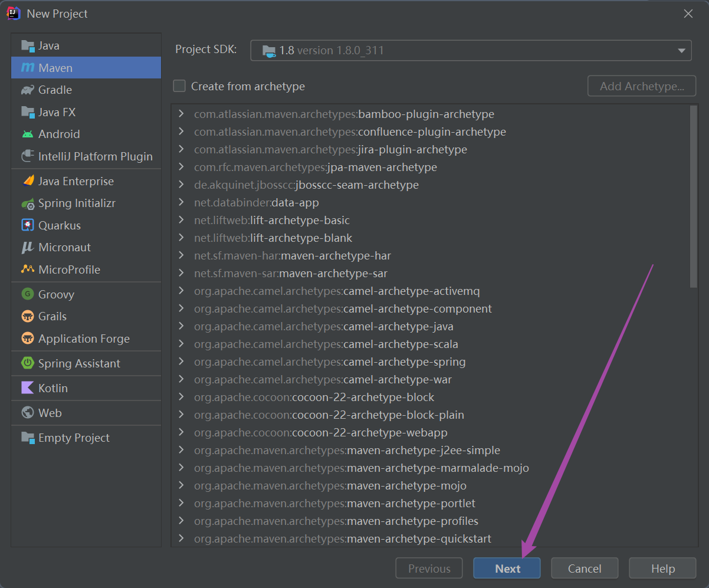Click the Micronaut mu icon
The width and height of the screenshot is (709, 588).
pyautogui.click(x=28, y=248)
